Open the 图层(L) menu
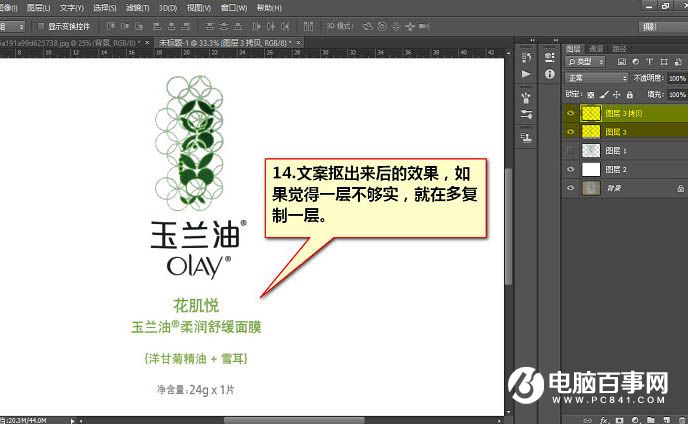688x424 pixels. (x=39, y=8)
